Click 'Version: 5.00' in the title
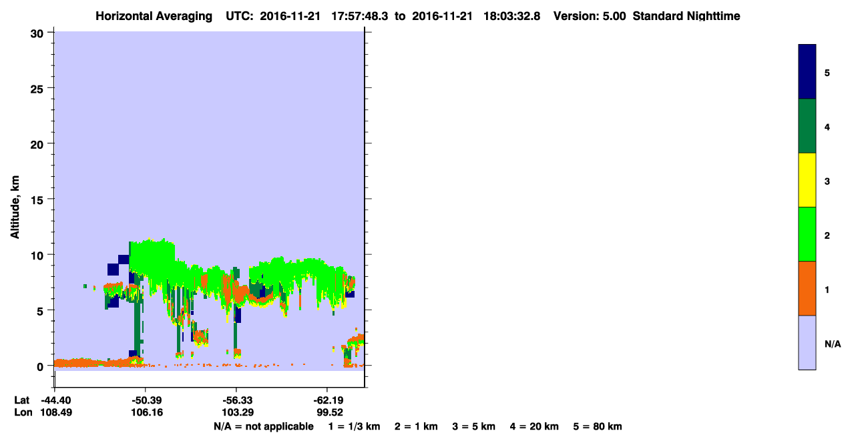The height and width of the screenshot is (445, 868). point(590,16)
